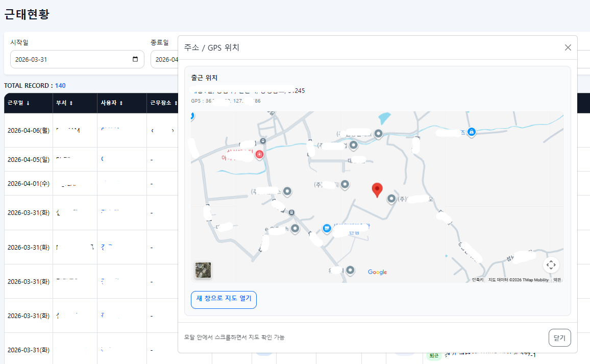The height and width of the screenshot is (364, 590).
Task: Toggle satellite view thumbnail on map
Action: tap(203, 270)
